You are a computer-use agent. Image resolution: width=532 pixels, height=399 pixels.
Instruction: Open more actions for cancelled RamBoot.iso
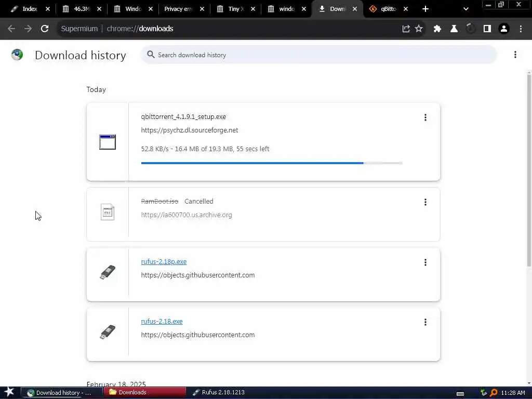425,202
